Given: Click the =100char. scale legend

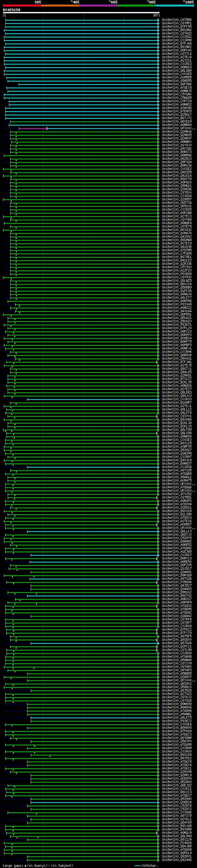Looking at the screenshot, I should coord(147,866).
